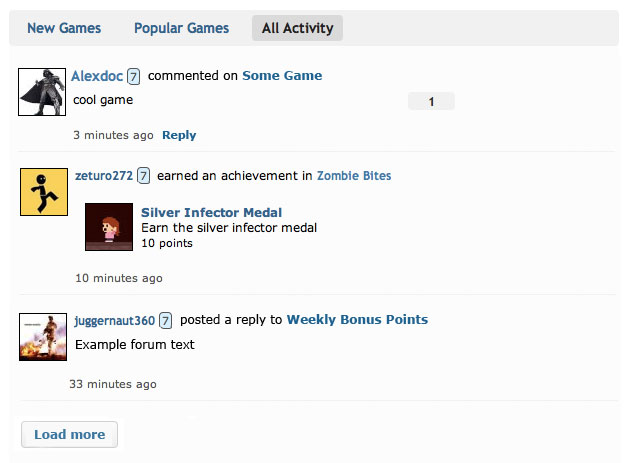Image resolution: width=624 pixels, height=463 pixels.
Task: Open the zeturo272 profile link
Action: 104,176
